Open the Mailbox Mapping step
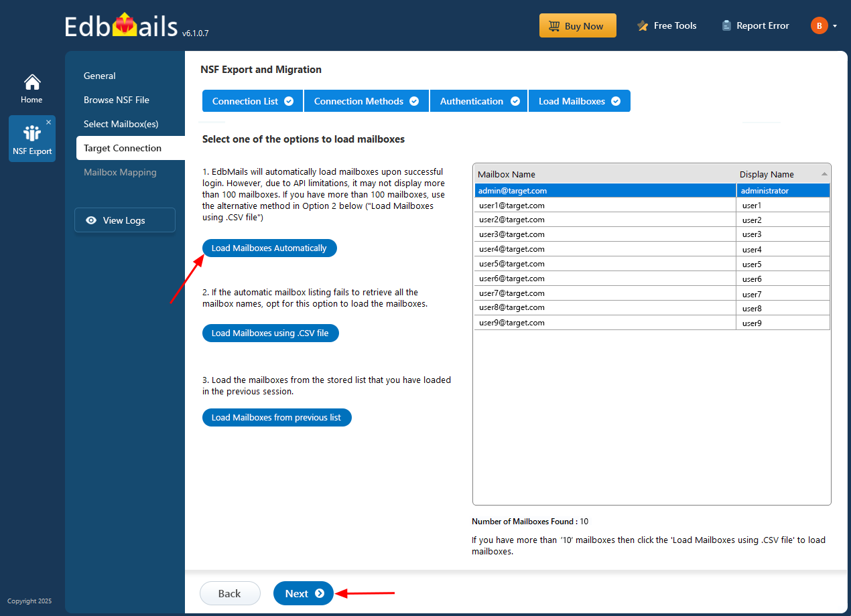The image size is (851, 616). pyautogui.click(x=120, y=172)
